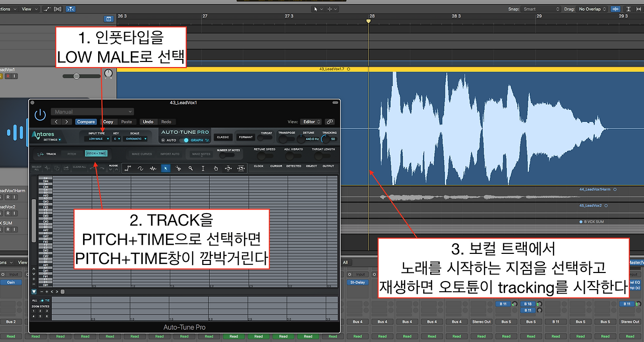644x342 pixels.
Task: Select the Magnifier zoom tool
Action: tap(191, 168)
